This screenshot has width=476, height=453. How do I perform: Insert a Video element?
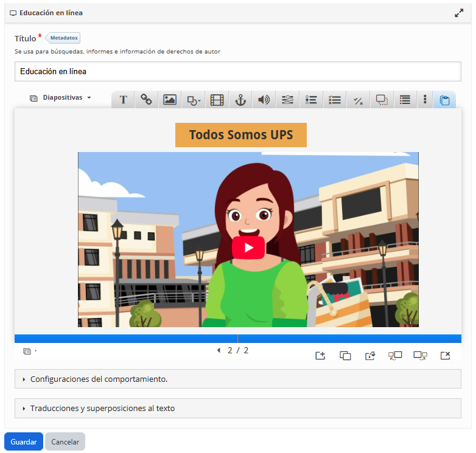click(x=217, y=100)
